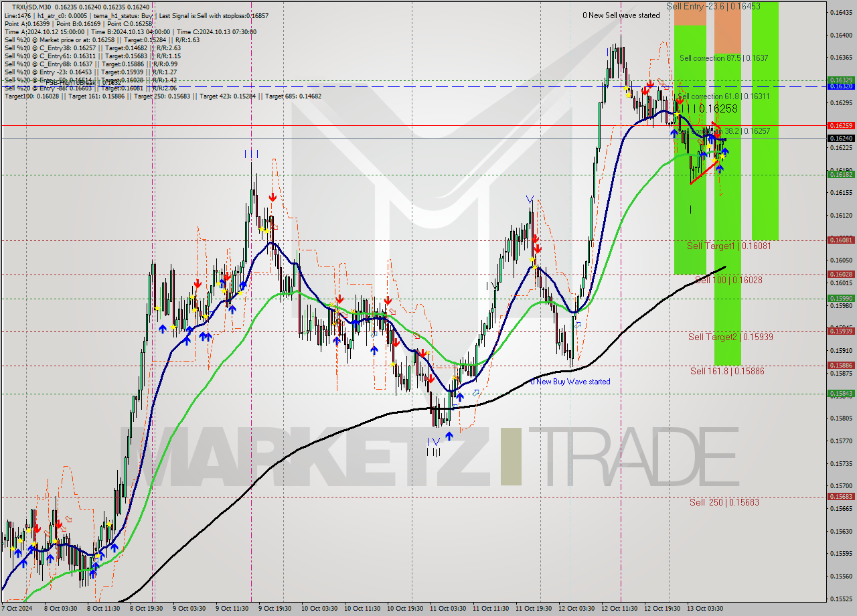Click the red 0.15886 price axis tag

(840, 365)
